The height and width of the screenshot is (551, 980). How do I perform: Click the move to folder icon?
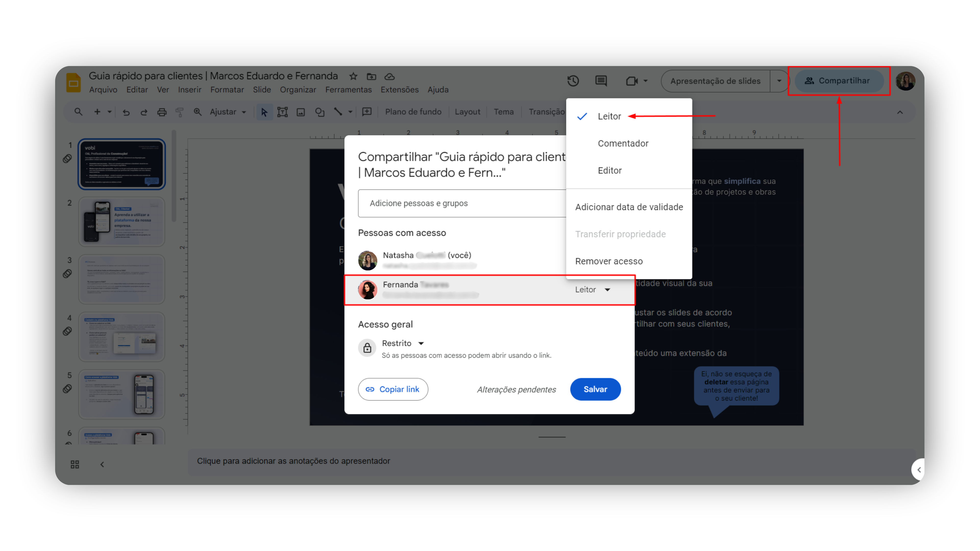(371, 77)
